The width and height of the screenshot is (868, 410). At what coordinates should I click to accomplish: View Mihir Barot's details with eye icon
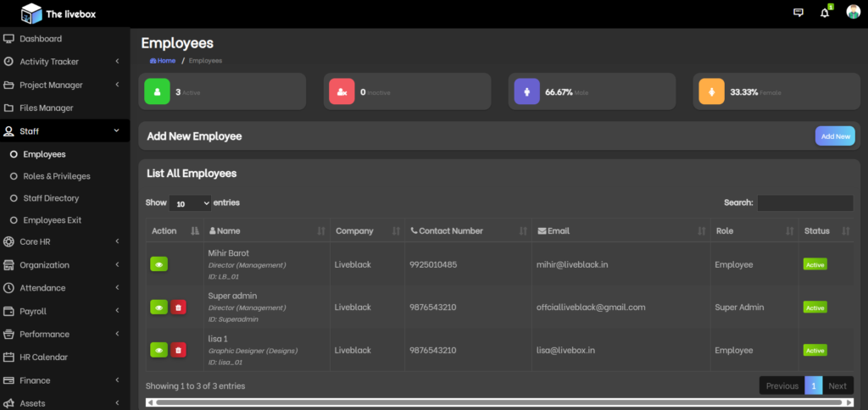point(159,264)
